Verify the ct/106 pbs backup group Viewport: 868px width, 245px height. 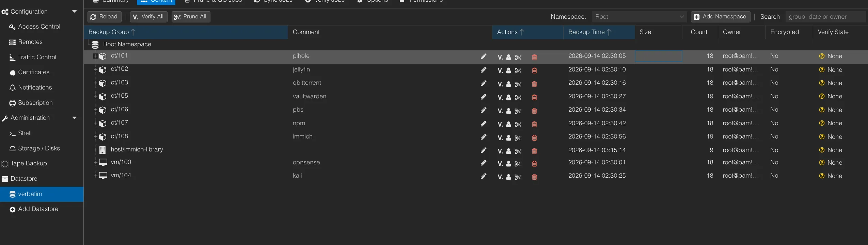click(500, 111)
